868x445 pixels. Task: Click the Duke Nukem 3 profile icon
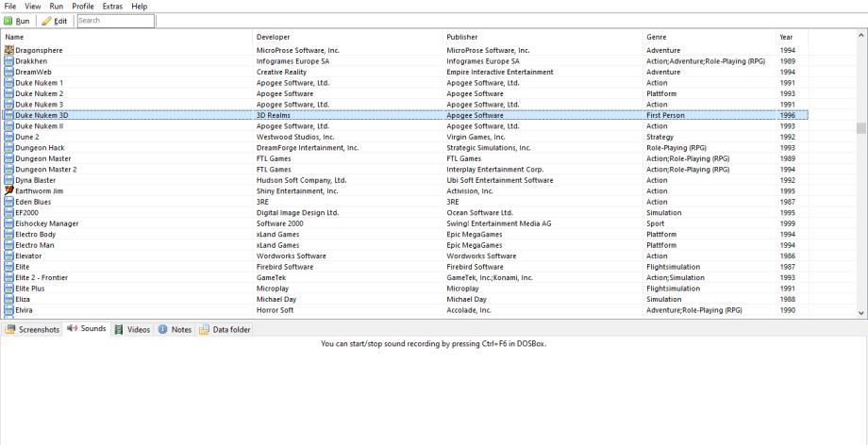8,104
